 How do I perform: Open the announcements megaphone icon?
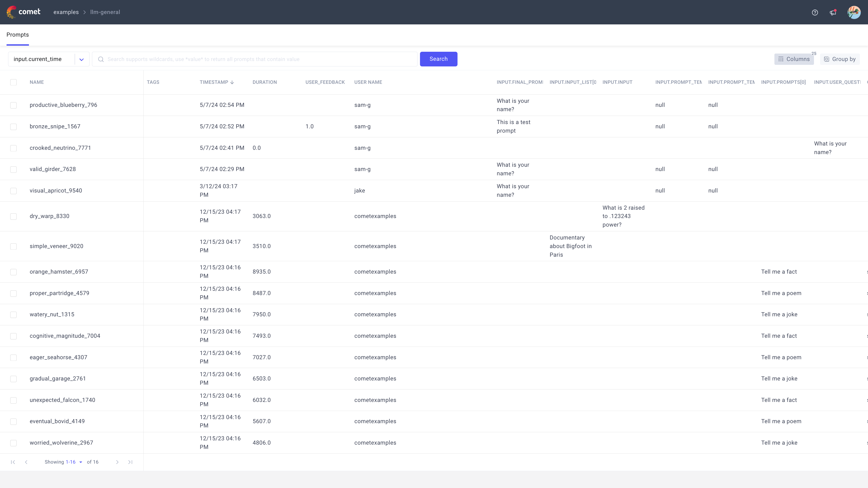[833, 12]
